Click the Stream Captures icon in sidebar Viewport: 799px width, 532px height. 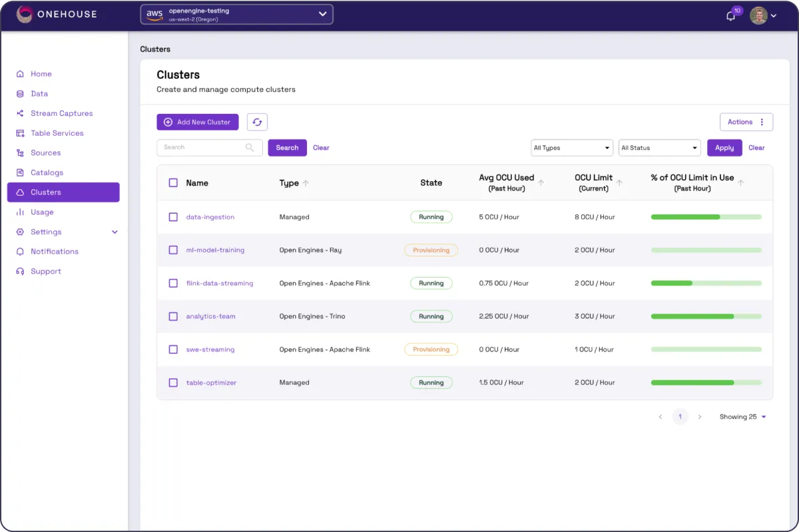(20, 113)
